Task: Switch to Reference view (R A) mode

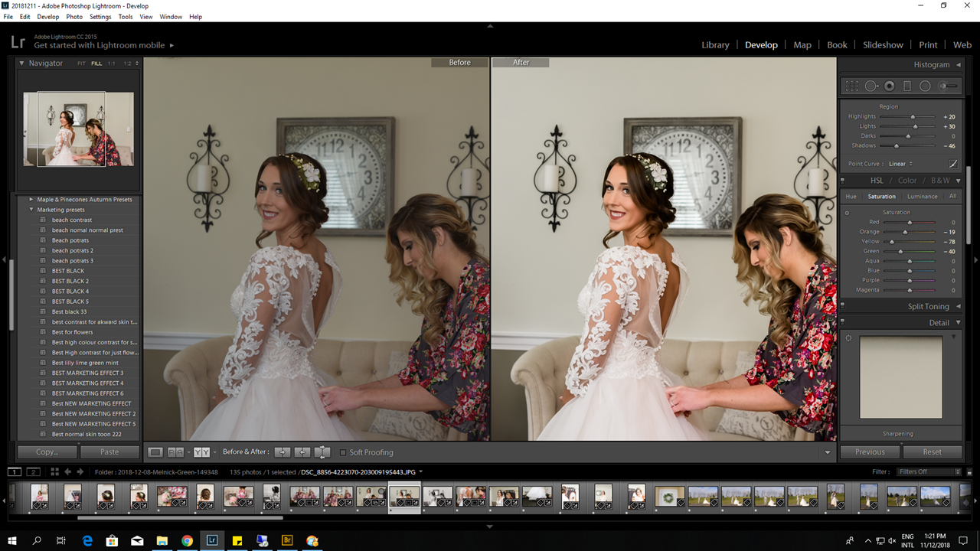Action: [175, 452]
